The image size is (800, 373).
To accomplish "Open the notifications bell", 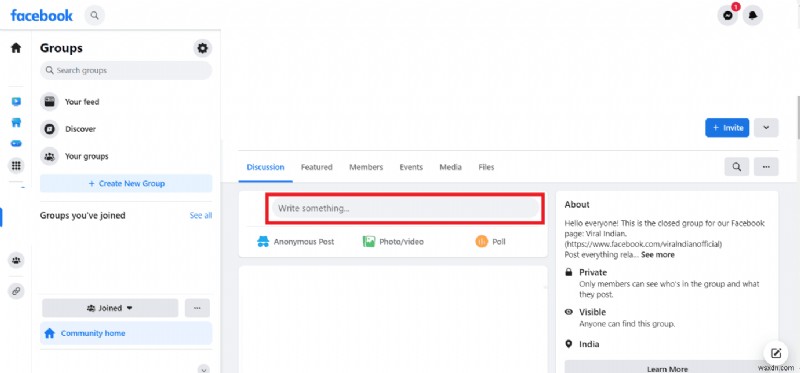I will 753,16.
